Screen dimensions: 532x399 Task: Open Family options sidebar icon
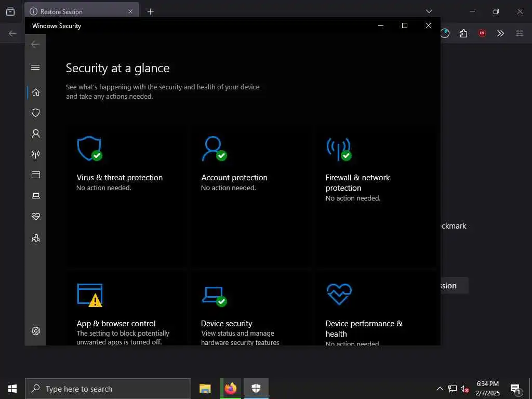click(x=36, y=238)
